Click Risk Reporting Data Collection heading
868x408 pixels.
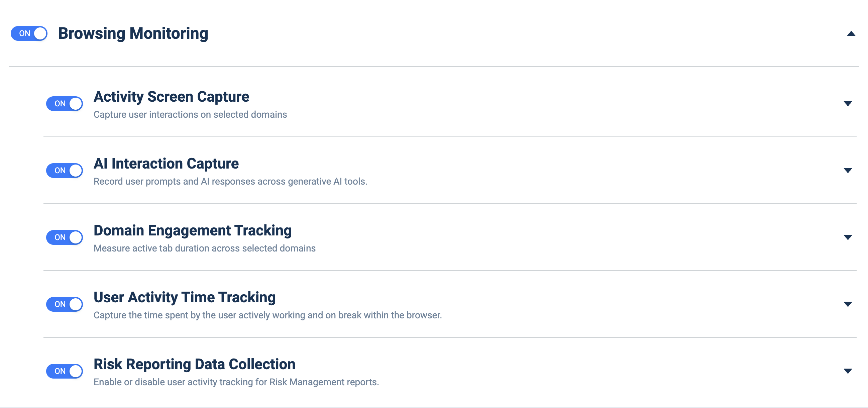coord(194,364)
